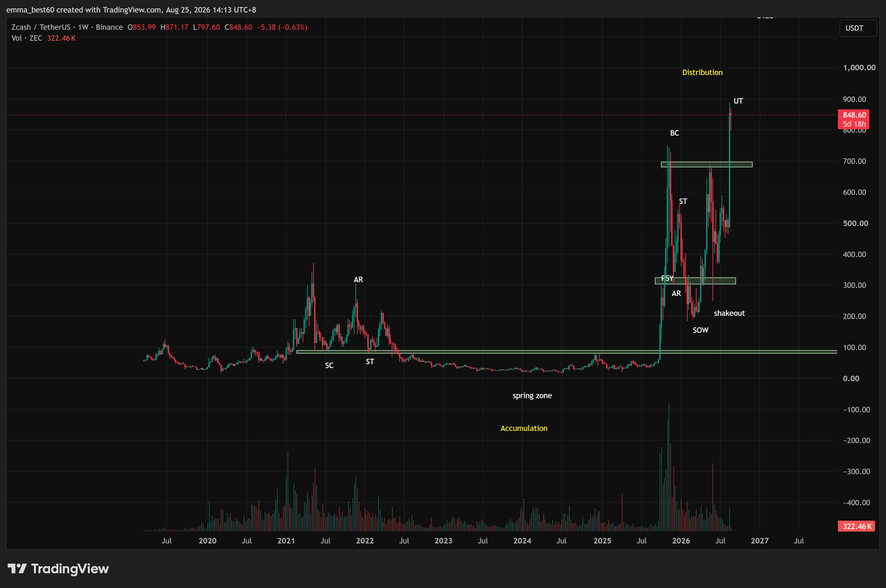Click the 2026 label on the time axis

[x=681, y=541]
